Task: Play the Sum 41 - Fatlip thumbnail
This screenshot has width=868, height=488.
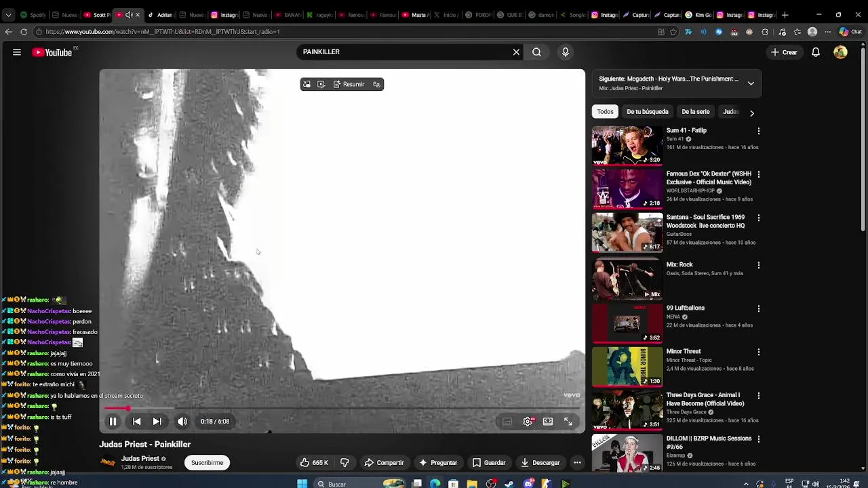Action: pyautogui.click(x=627, y=146)
